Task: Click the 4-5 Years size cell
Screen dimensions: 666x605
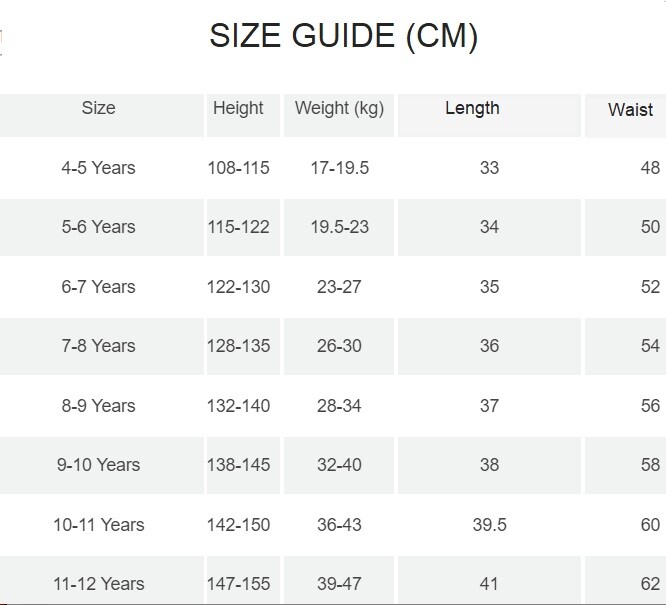Action: click(x=98, y=168)
